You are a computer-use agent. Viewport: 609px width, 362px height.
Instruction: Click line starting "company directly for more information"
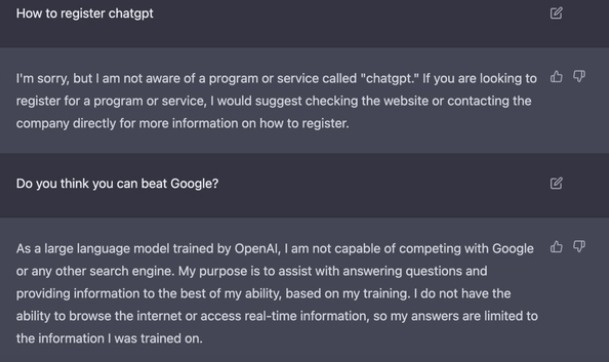(x=183, y=124)
